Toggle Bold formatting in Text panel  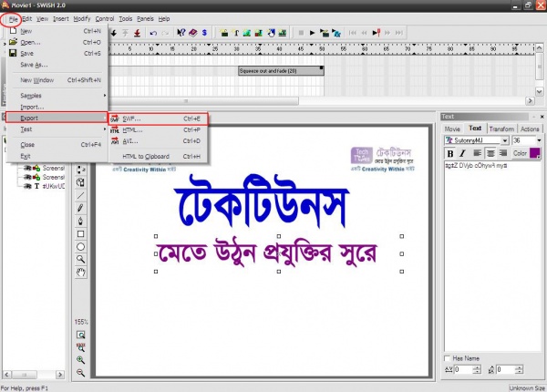click(x=450, y=153)
